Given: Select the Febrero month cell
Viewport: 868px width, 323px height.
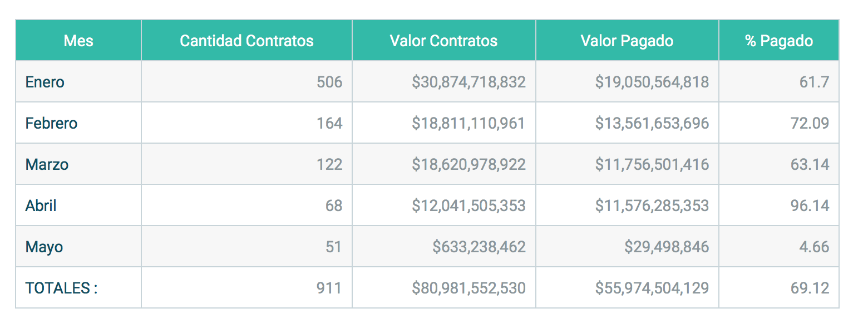Looking at the screenshot, I should point(51,123).
